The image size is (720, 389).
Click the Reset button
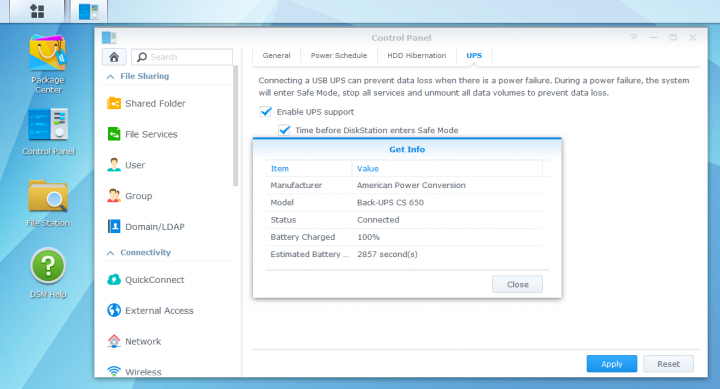[668, 364]
